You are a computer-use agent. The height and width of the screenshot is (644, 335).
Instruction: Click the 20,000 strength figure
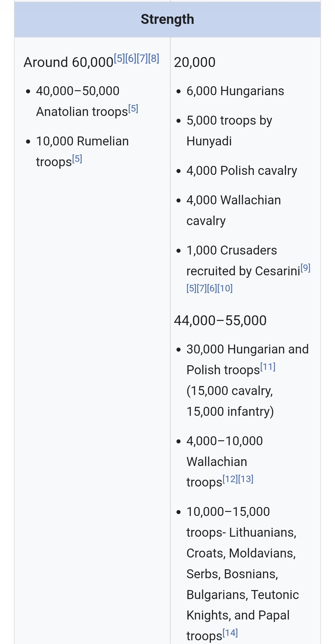[194, 62]
